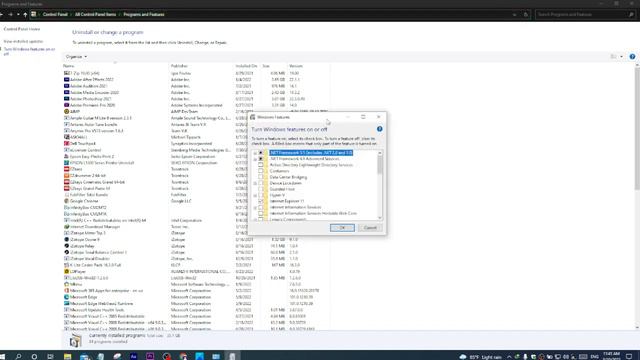Refresh the Programs and Features address bar
The image size is (640, 360).
coord(526,14)
